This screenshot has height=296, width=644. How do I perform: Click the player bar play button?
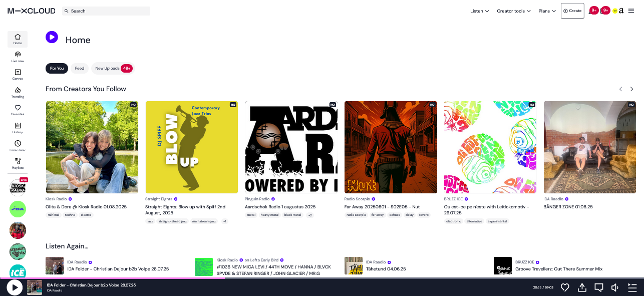tap(15, 287)
